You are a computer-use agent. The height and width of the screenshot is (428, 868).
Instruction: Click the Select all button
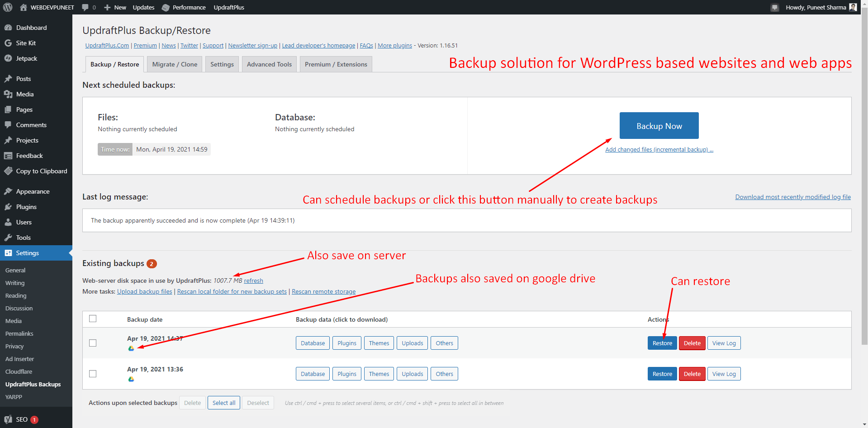point(224,403)
